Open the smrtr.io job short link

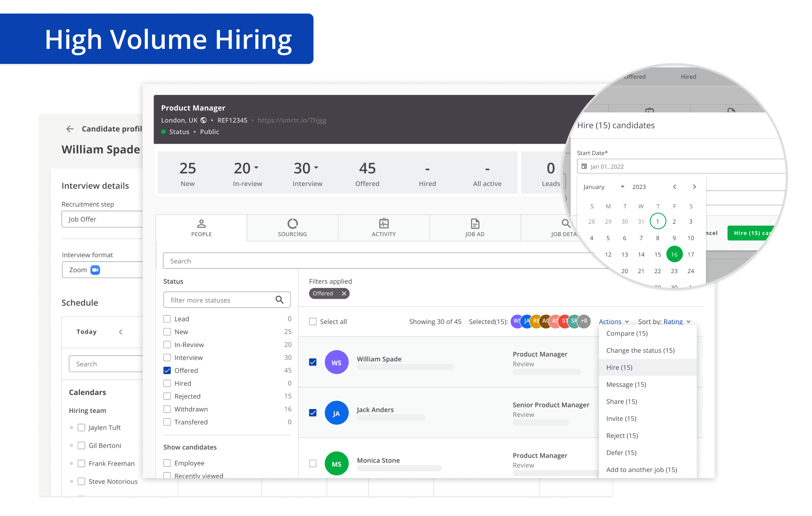coord(292,121)
